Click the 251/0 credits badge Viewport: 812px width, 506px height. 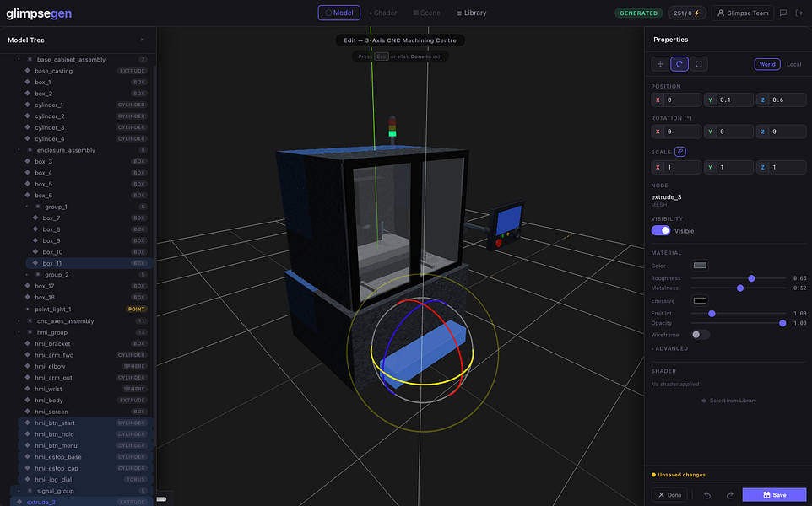click(687, 13)
